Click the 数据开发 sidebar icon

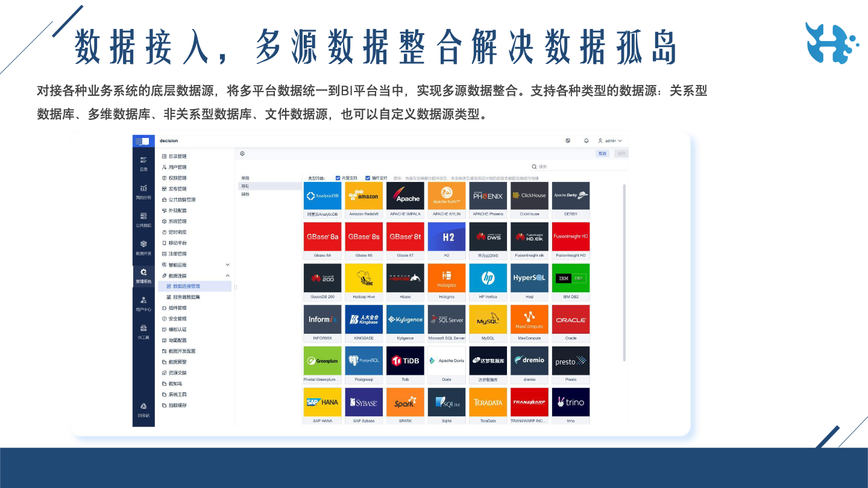tap(143, 248)
